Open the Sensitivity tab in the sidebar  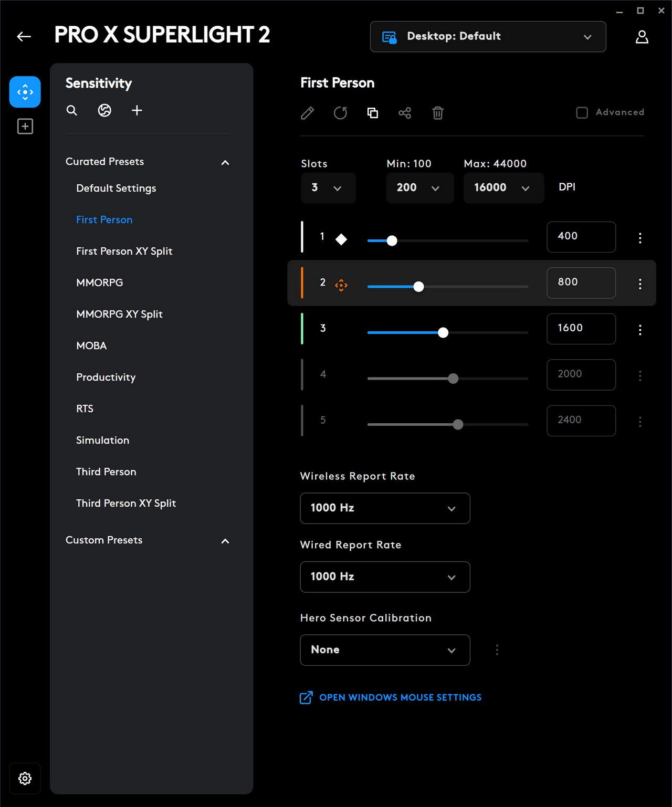[x=25, y=92]
